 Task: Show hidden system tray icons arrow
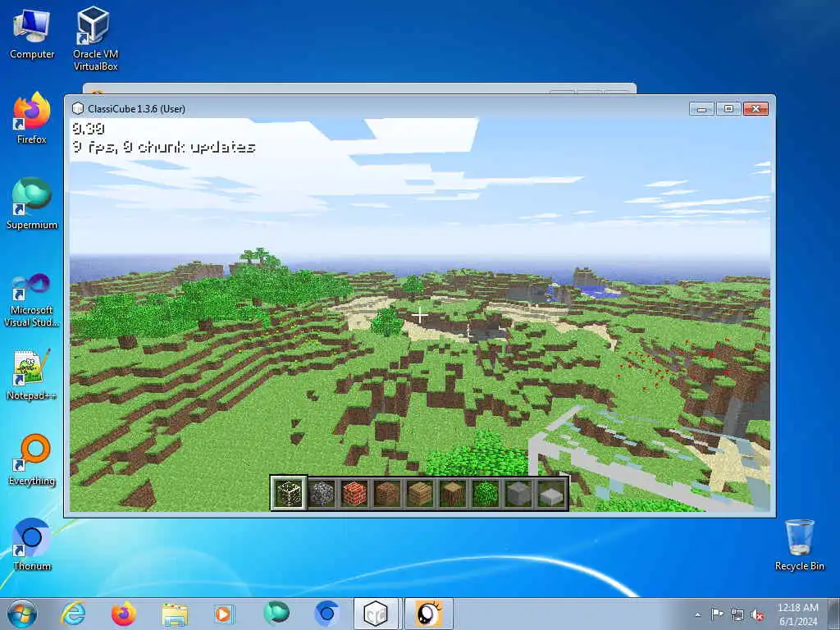pyautogui.click(x=697, y=614)
